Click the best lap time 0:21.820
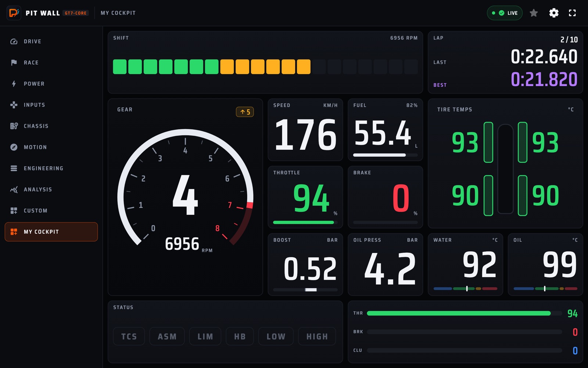The image size is (588, 368). coord(544,79)
